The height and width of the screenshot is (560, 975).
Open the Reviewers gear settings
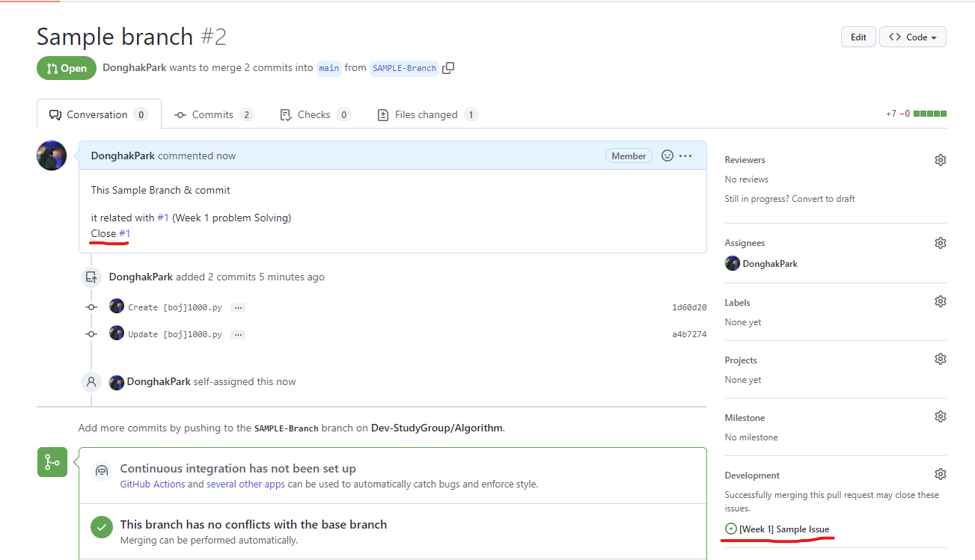941,160
